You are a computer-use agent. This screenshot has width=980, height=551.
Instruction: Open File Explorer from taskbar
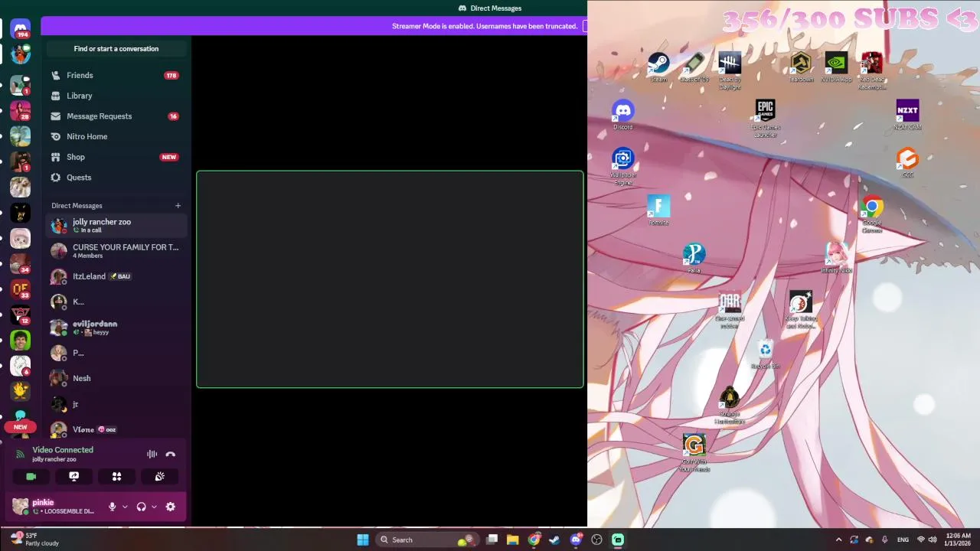coord(513,540)
